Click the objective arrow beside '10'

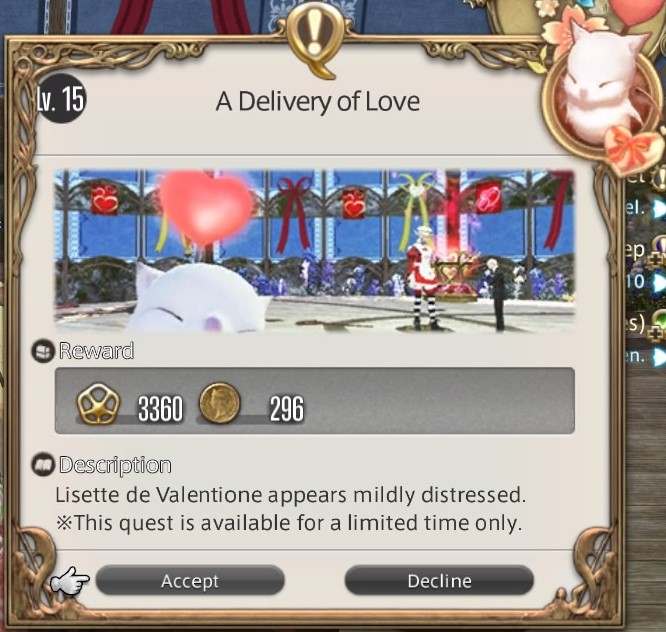pyautogui.click(x=659, y=282)
